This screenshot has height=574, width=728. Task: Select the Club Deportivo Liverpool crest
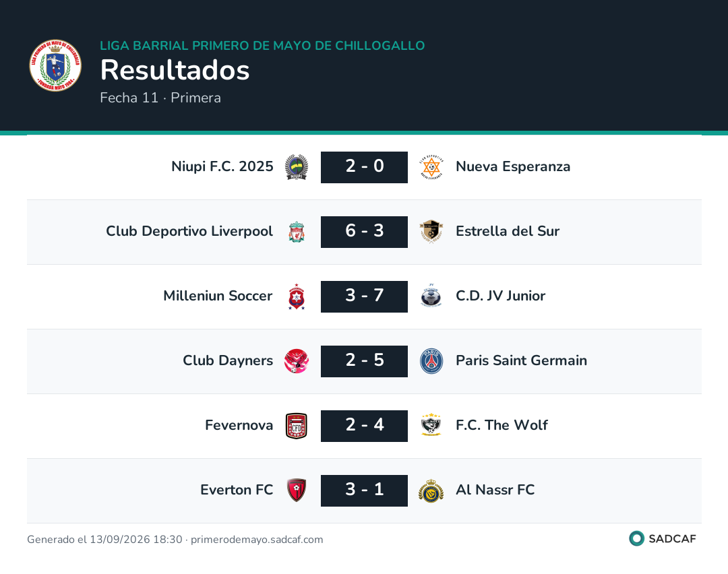point(296,232)
